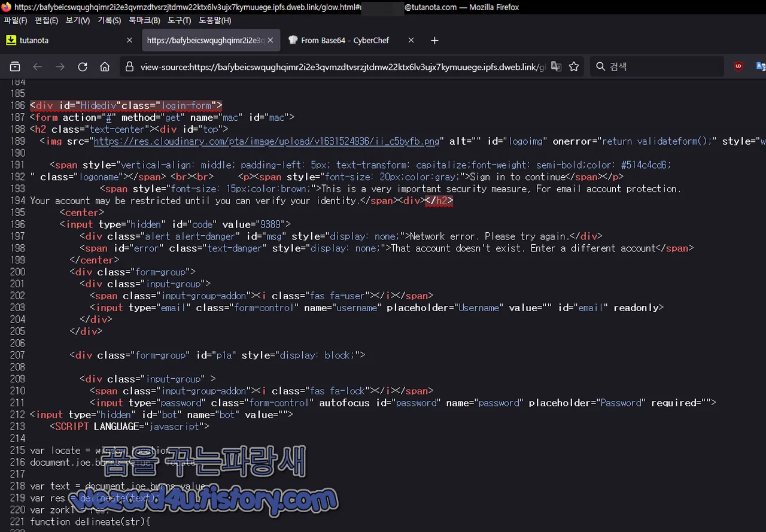This screenshot has height=532, width=766.
Task: Click the text "That account doesn't exist. Enter a different account"
Action: pos(524,248)
